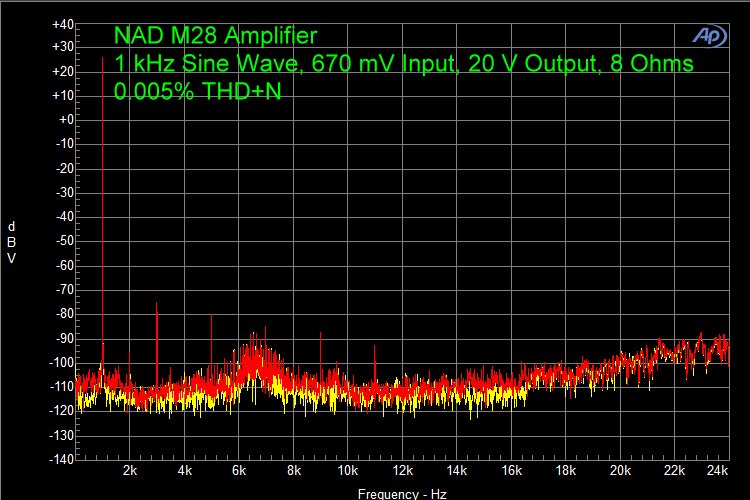Image resolution: width=750 pixels, height=500 pixels.
Task: Click the Frequency - Hz axis label
Action: [x=402, y=494]
